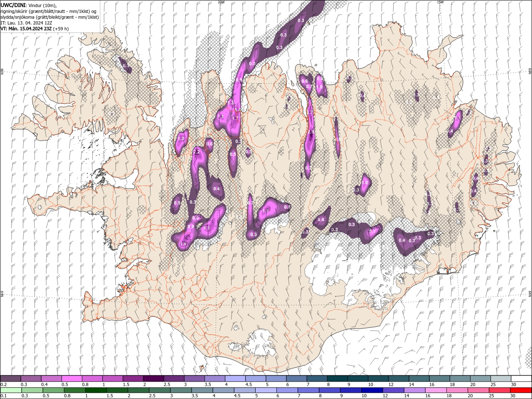The width and height of the screenshot is (532, 399).
Task: Pick dark purple snow swatch between 2 and 2.5
Action: pyautogui.click(x=153, y=379)
